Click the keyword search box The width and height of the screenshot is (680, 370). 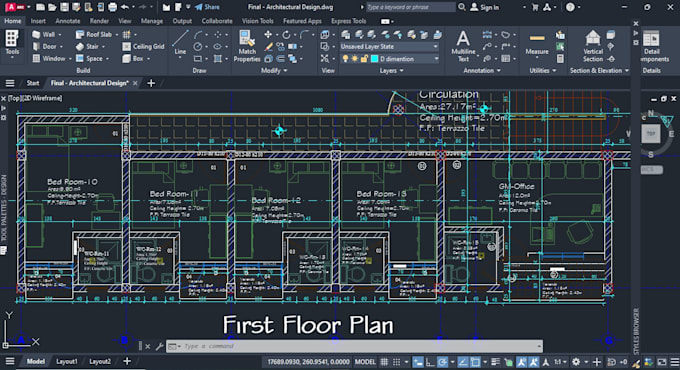tap(410, 7)
